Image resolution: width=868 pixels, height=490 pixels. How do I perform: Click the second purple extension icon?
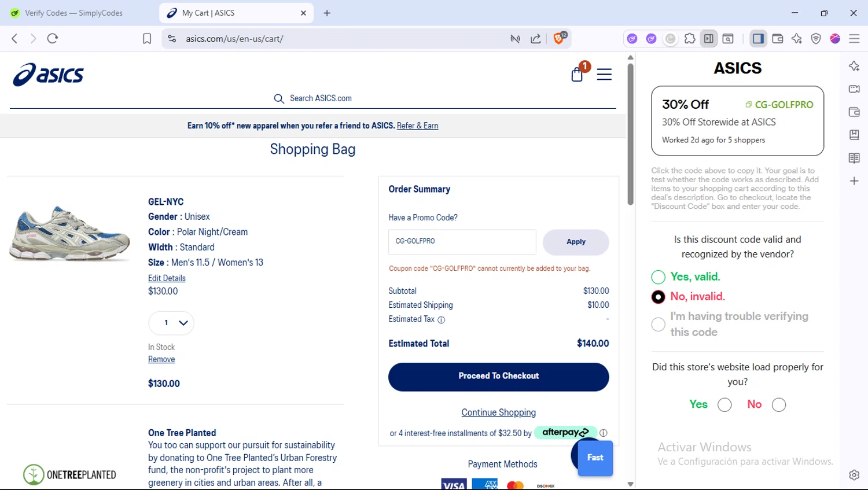pos(651,39)
